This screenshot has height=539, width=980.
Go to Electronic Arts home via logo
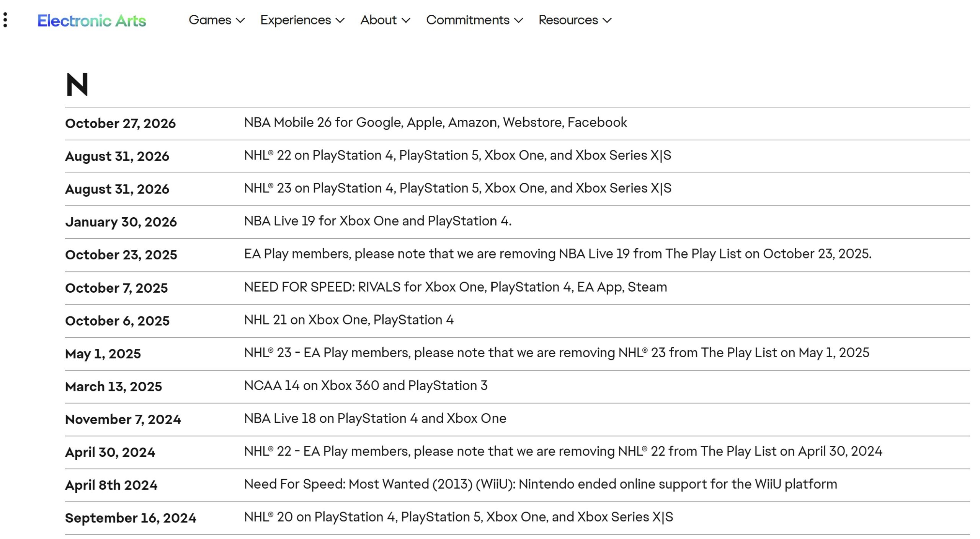[91, 21]
